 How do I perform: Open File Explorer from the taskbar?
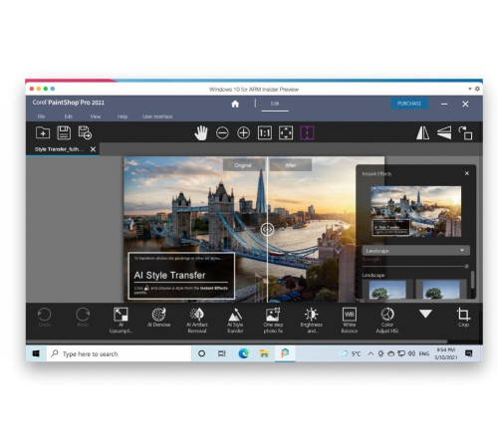264,353
